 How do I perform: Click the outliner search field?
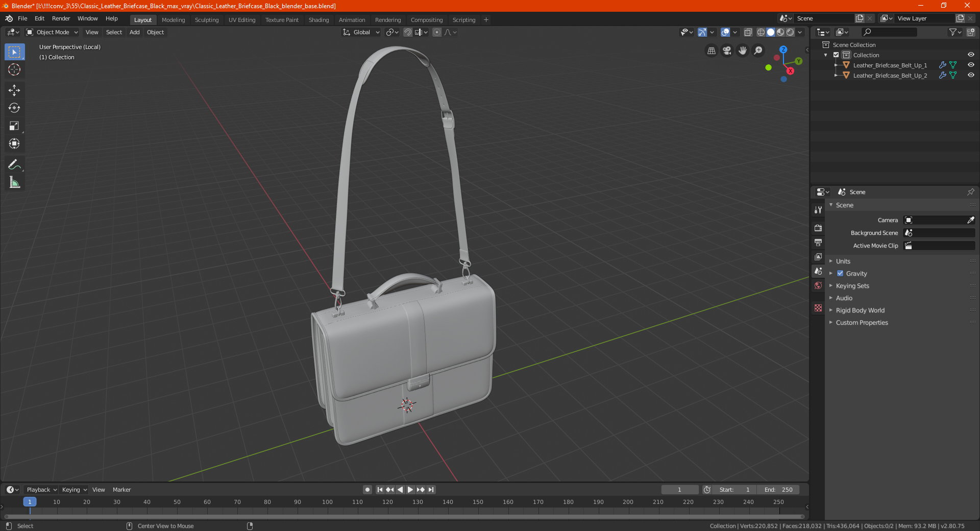[x=889, y=32]
